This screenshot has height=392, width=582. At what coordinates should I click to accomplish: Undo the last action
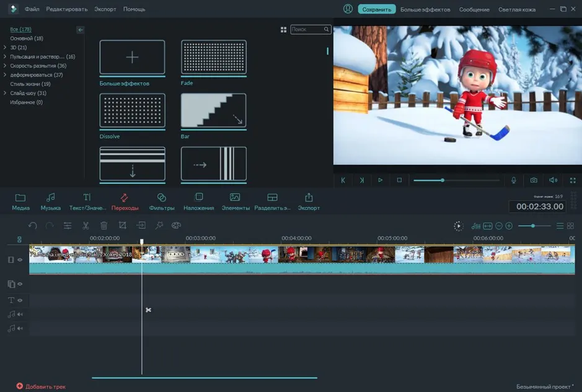(33, 225)
